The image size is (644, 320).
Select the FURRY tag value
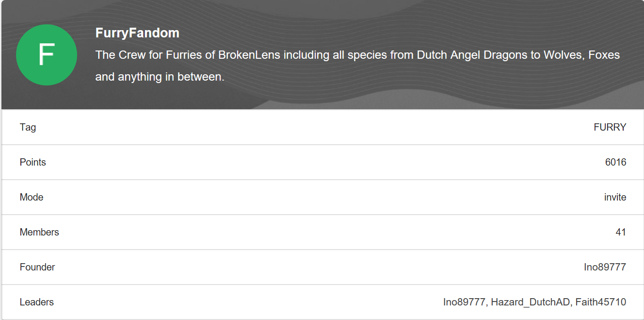610,127
